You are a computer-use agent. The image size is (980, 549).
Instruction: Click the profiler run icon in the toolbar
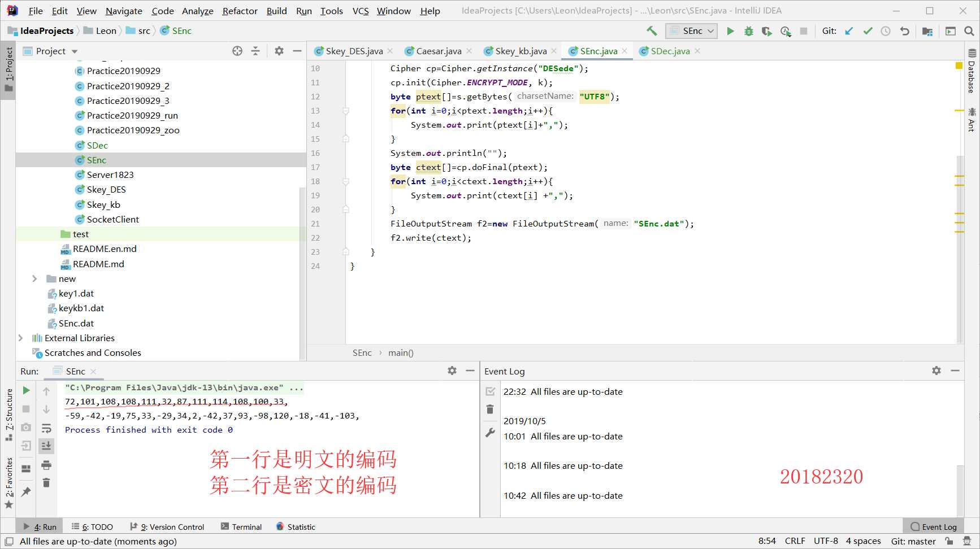tap(786, 31)
